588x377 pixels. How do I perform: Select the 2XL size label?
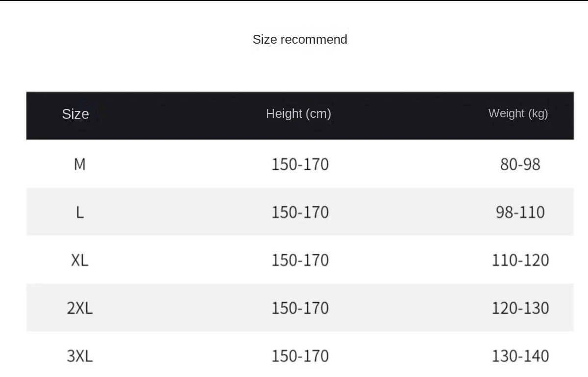point(79,308)
